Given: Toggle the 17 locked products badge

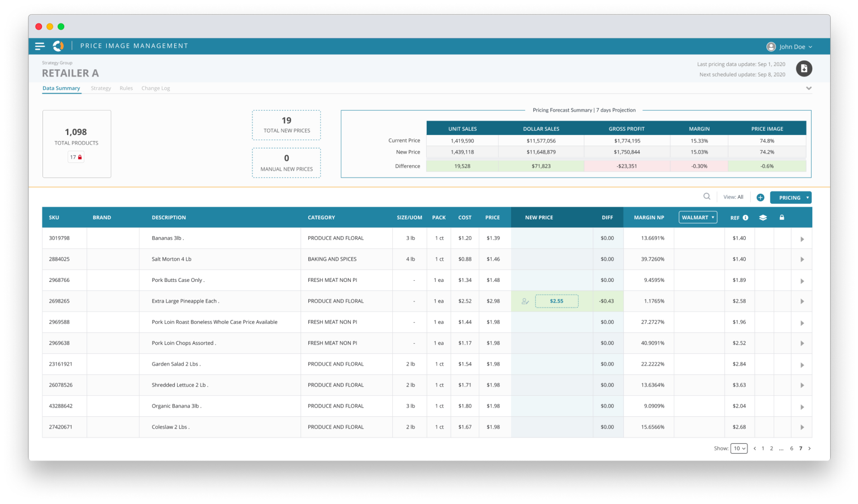Looking at the screenshot, I should click(77, 157).
